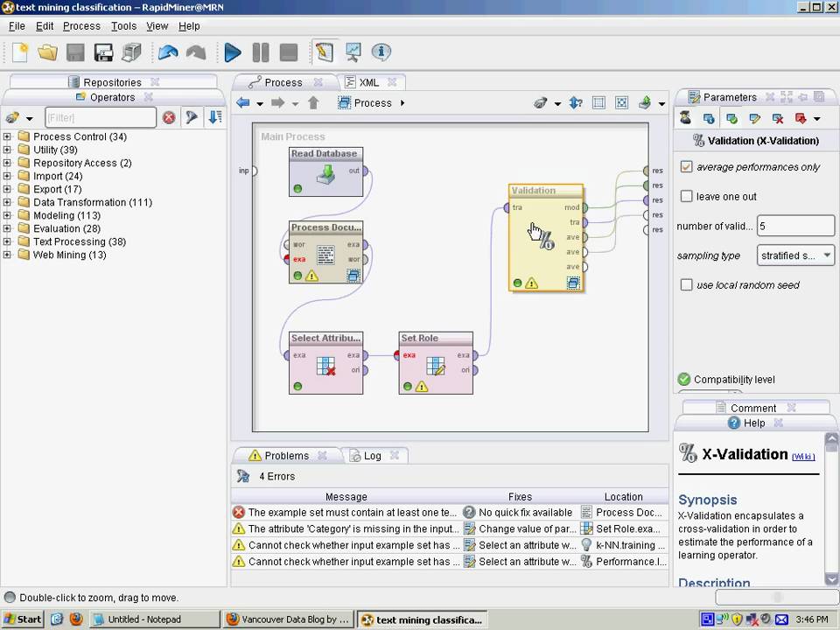Switch to the Repositories tab
Image resolution: width=840 pixels, height=630 pixels.
112,82
